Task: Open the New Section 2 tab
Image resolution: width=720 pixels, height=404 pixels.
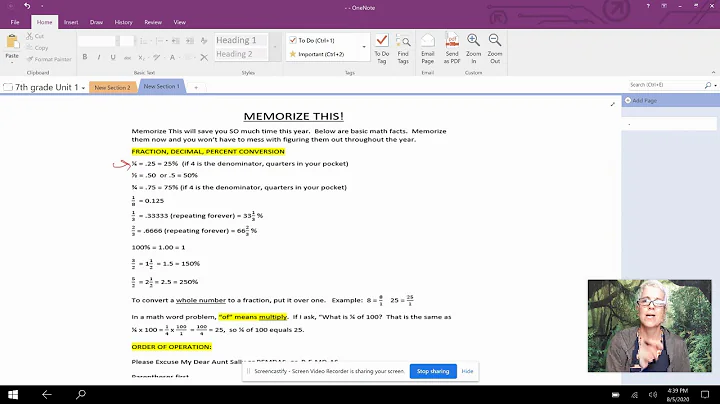Action: pyautogui.click(x=112, y=87)
